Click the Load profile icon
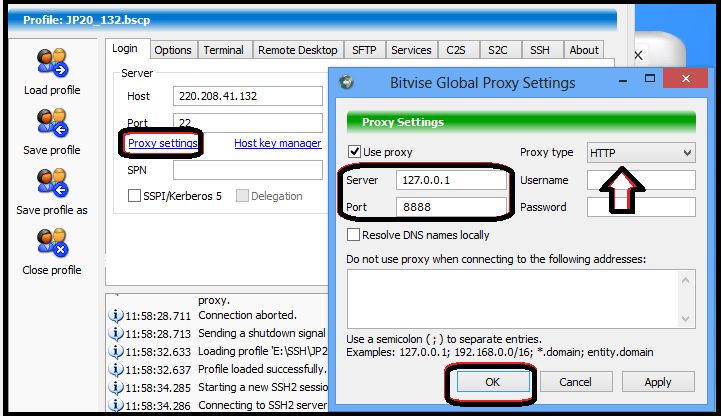This screenshot has width=721, height=416. [x=52, y=63]
